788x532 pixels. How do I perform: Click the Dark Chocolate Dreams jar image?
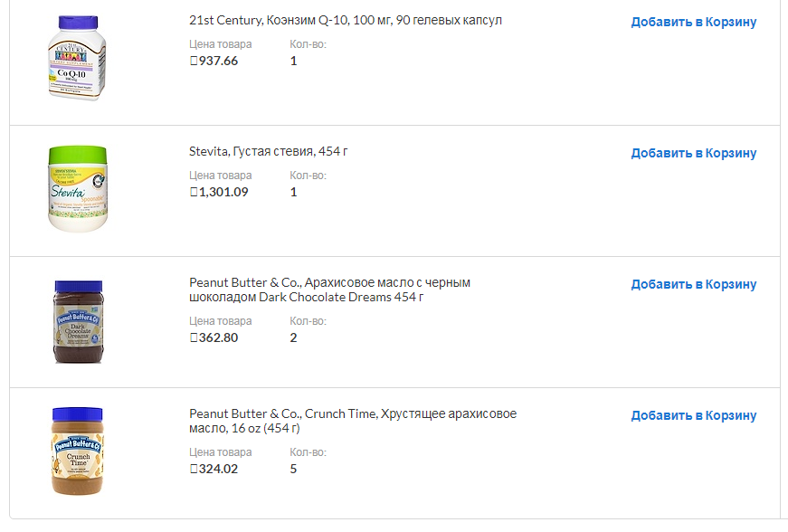77,321
